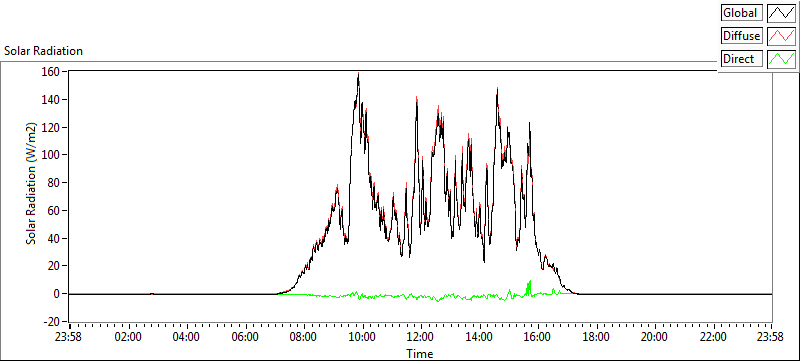Click the 08:00 time tick label
800x361 pixels.
304,337
